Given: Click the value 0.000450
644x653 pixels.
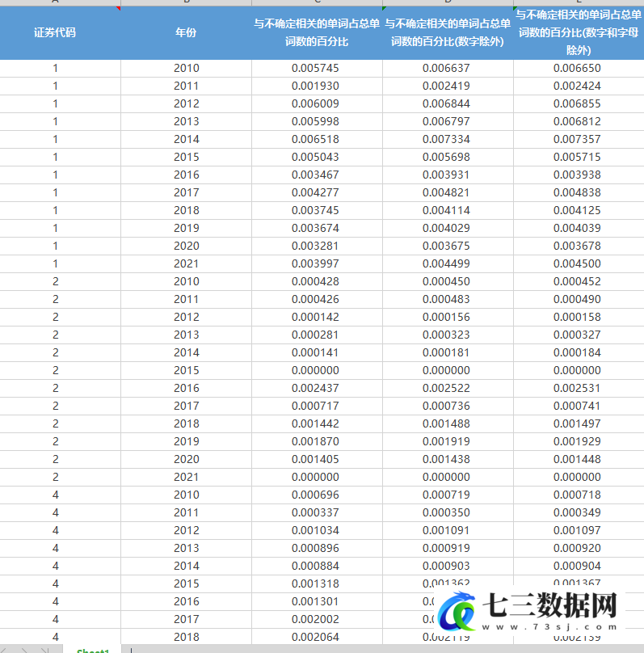Looking at the screenshot, I should tap(448, 281).
